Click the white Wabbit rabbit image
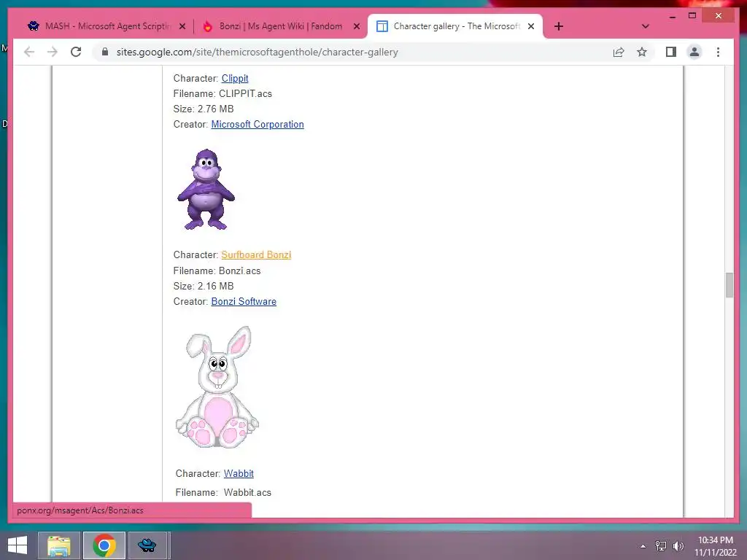The image size is (747, 560). 217,387
